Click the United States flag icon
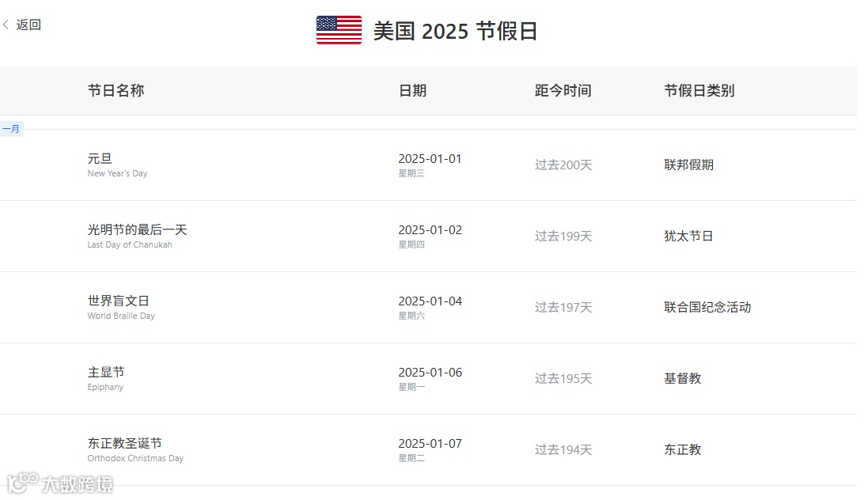Image resolution: width=868 pixels, height=500 pixels. [339, 30]
